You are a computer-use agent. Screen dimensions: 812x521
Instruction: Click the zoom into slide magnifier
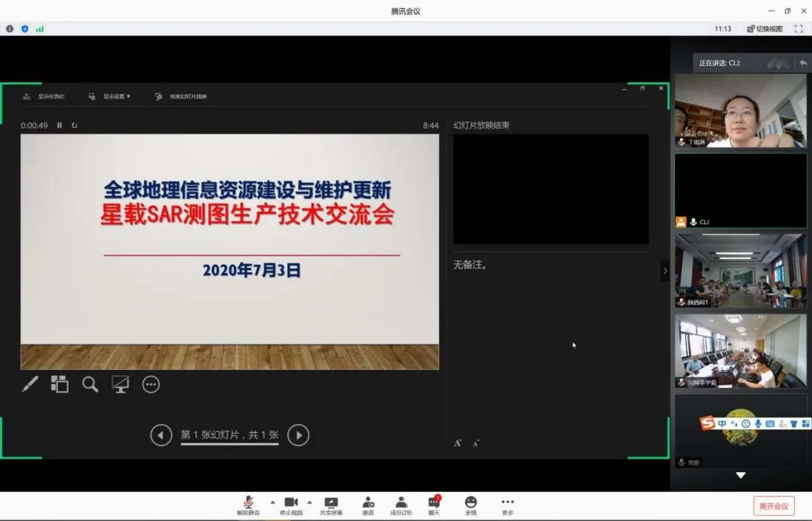click(90, 384)
